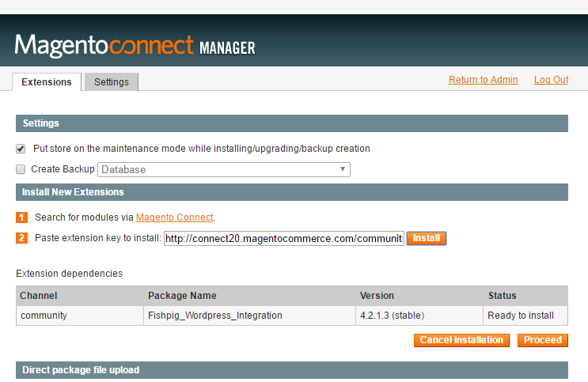Click Cancel installation button
Image resolution: width=588 pixels, height=382 pixels.
point(461,340)
